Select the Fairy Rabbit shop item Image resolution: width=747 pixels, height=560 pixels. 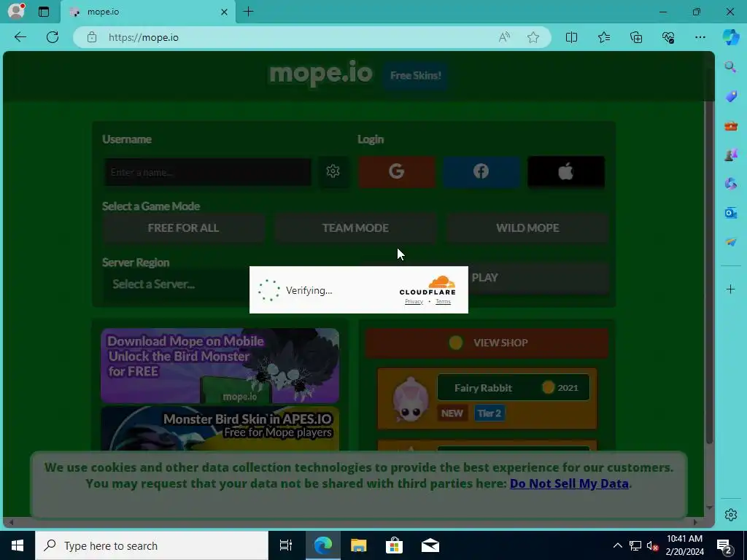tap(487, 399)
